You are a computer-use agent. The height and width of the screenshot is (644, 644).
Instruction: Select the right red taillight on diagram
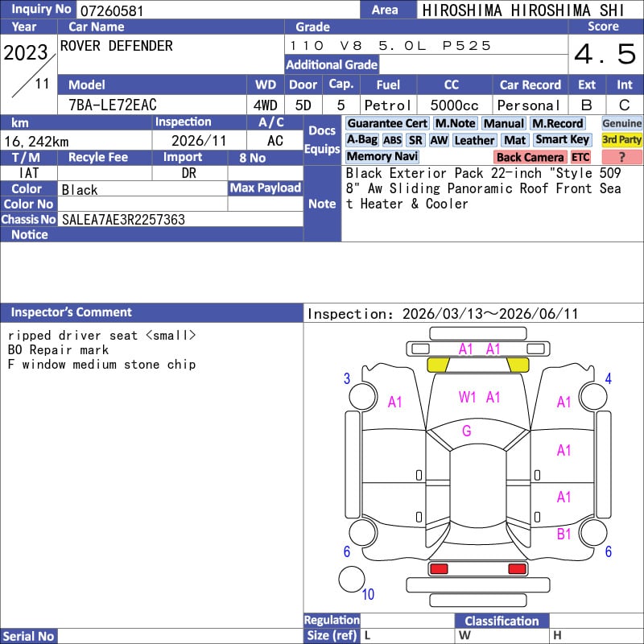(x=518, y=569)
